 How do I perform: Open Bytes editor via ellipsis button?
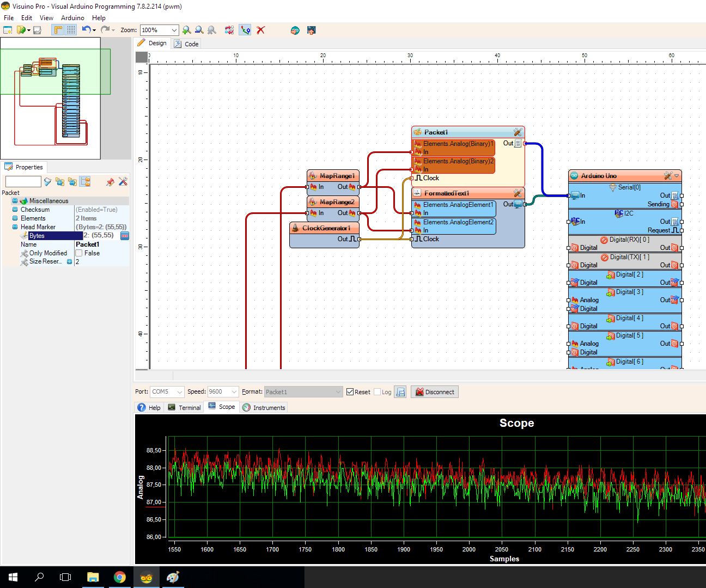(x=125, y=236)
